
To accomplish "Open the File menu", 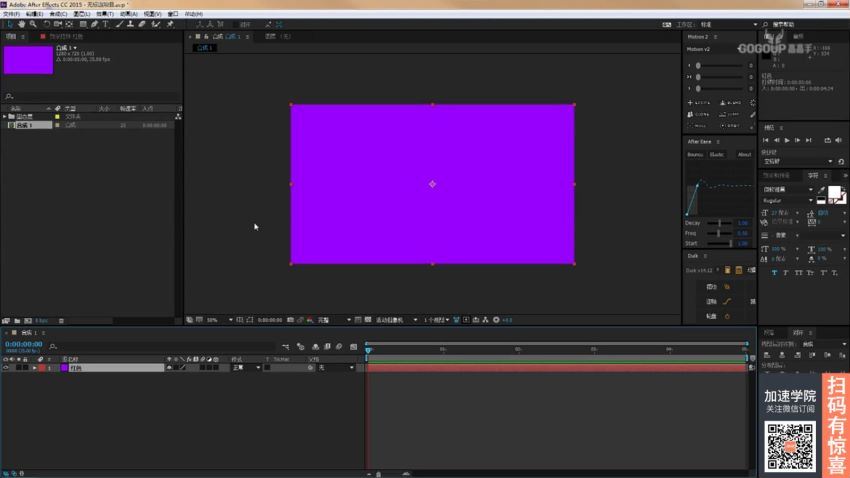I will tap(11, 14).
